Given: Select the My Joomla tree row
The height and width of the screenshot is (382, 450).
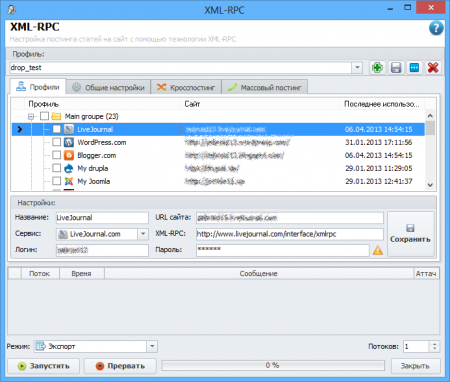Looking at the screenshot, I should (x=218, y=181).
